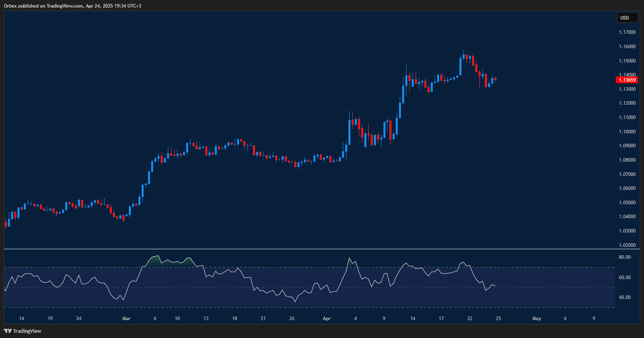This screenshot has height=338, width=644.
Task: Click the 25 date label on time axis
Action: coord(498,318)
